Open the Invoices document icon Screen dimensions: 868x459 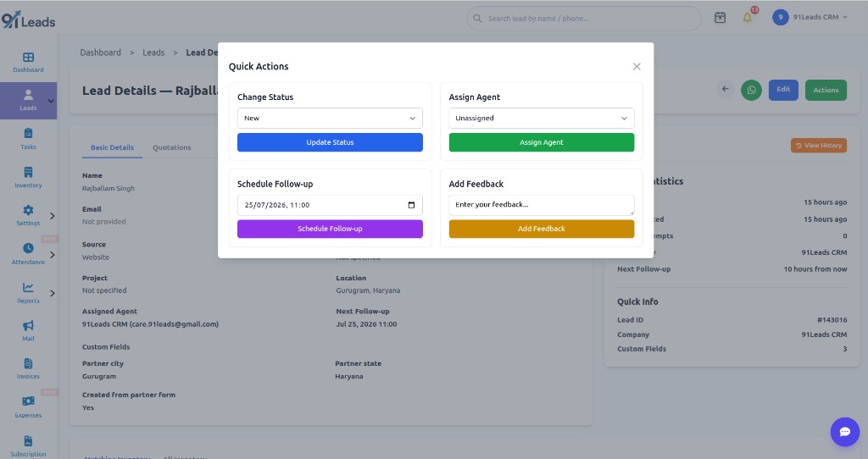28,363
